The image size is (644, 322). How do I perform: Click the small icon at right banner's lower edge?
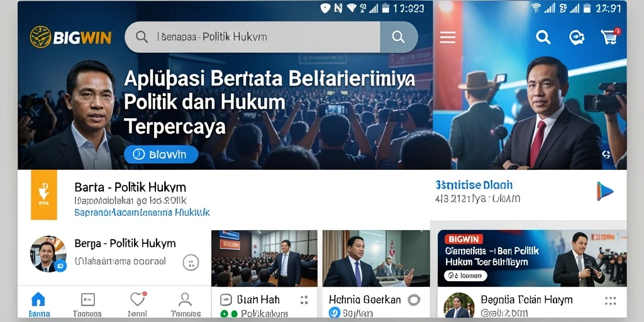pos(606,155)
